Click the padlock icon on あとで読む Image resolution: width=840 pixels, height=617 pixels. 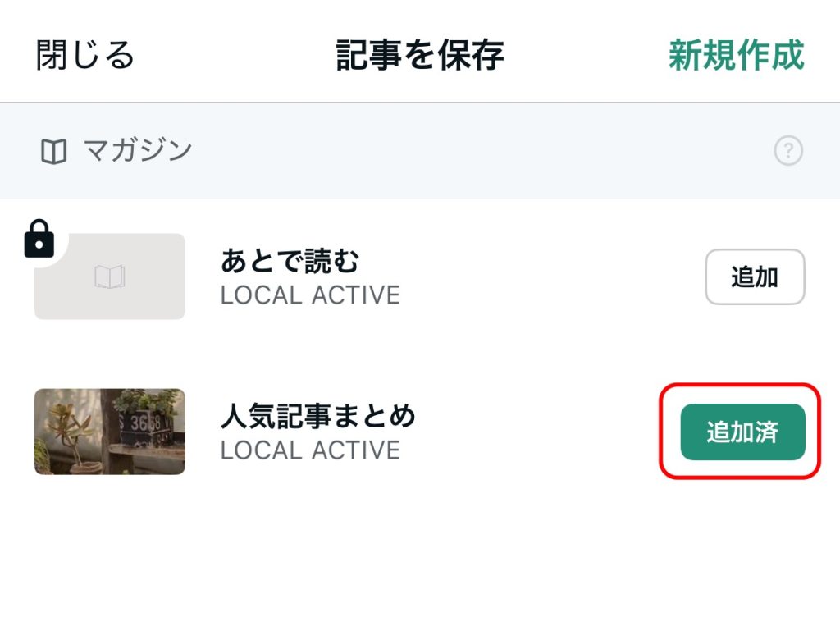click(x=39, y=238)
